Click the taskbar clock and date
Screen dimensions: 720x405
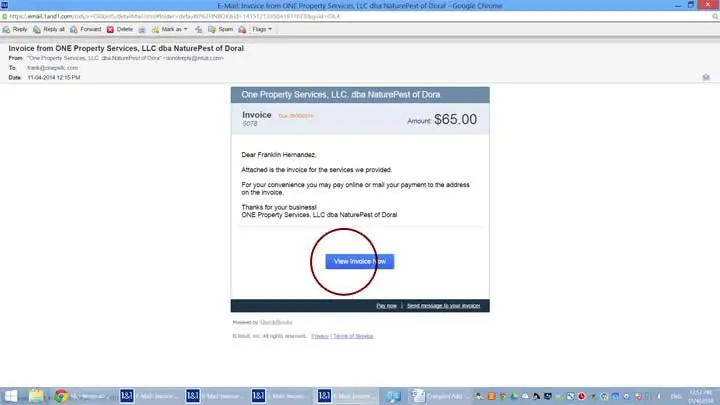pos(701,397)
